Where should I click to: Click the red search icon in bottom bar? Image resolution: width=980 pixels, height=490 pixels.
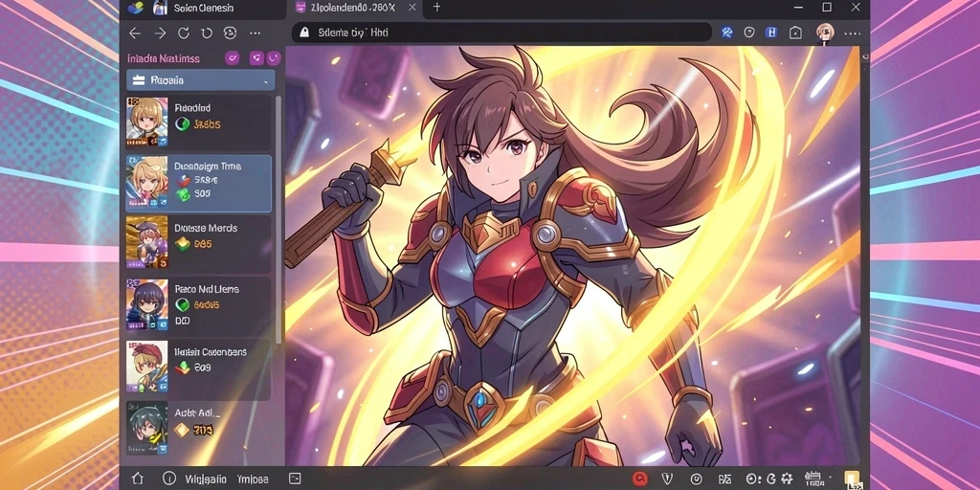[x=639, y=479]
